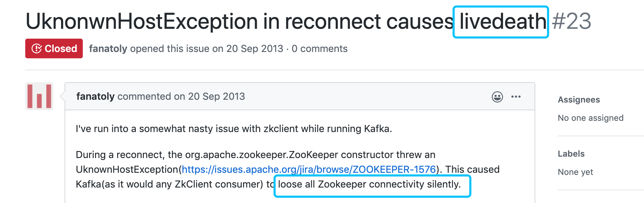
Task: Click the '0 comments' text
Action: tap(320, 48)
